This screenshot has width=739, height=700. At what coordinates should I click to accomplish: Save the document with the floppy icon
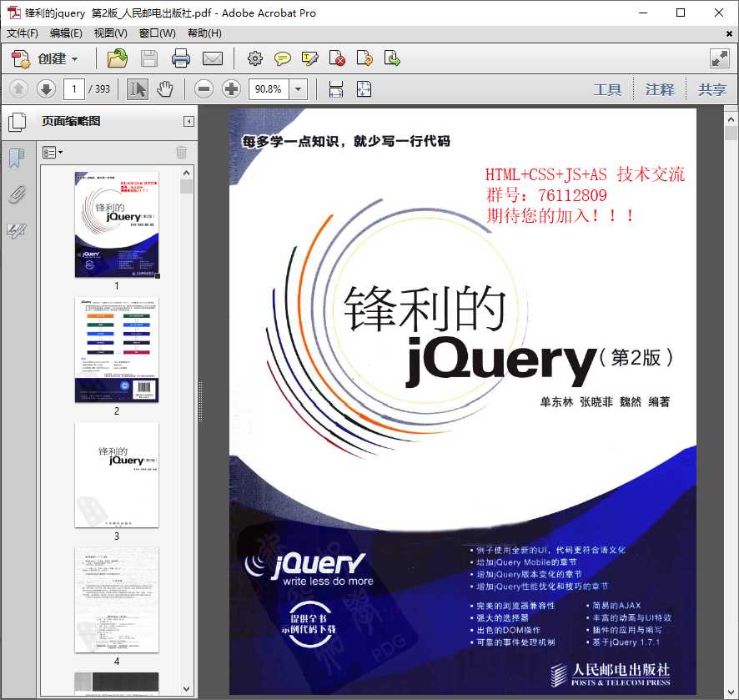tap(149, 59)
